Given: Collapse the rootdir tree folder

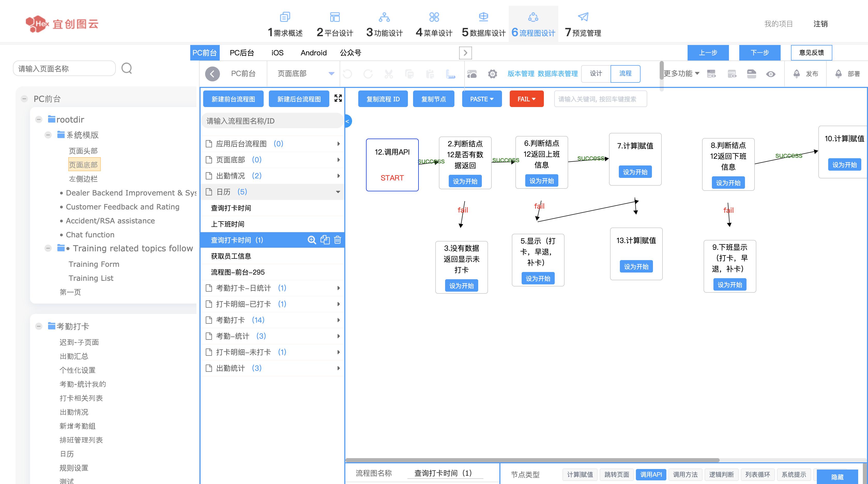Looking at the screenshot, I should pos(39,120).
